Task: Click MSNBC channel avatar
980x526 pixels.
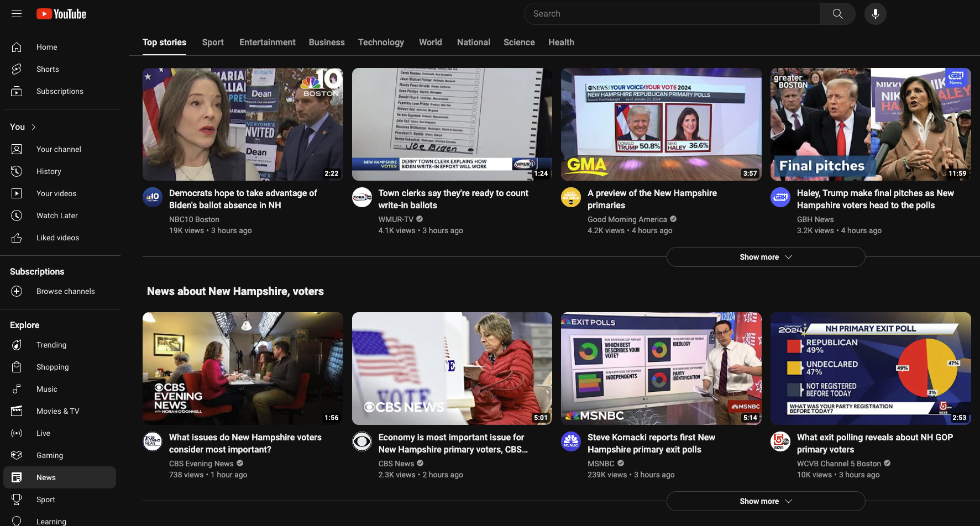Action: pos(571,441)
